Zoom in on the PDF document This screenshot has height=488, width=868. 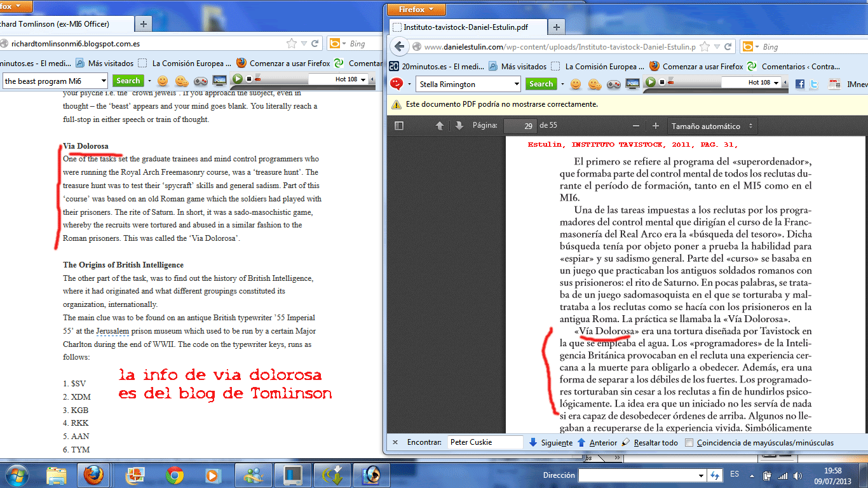[x=656, y=126]
